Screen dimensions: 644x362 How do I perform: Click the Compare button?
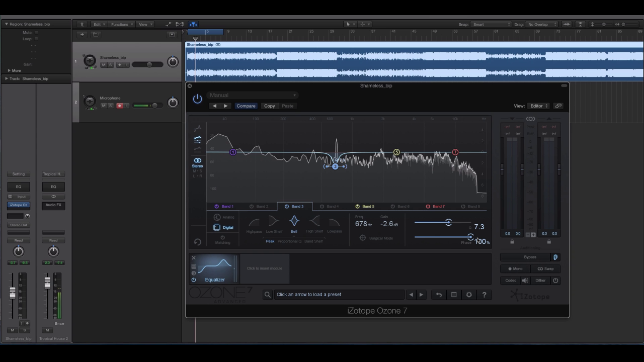coord(246,106)
